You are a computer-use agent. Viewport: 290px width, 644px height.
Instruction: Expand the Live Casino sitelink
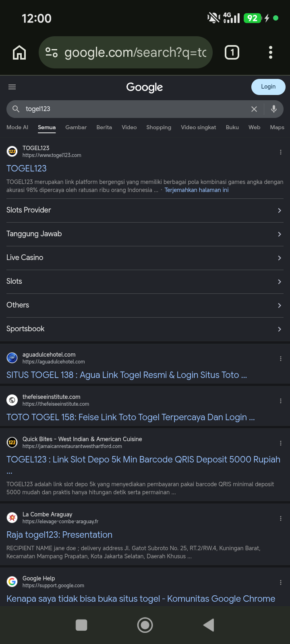coord(145,258)
